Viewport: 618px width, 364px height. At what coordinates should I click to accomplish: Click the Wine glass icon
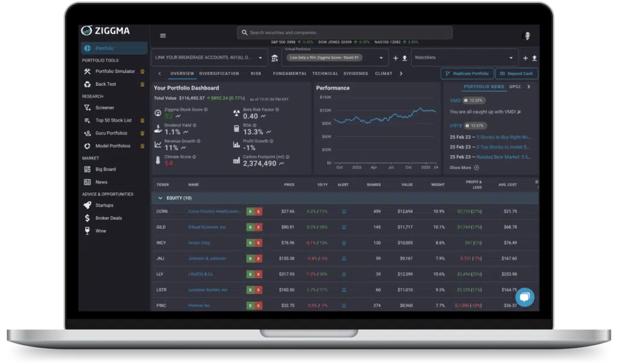[x=87, y=231]
